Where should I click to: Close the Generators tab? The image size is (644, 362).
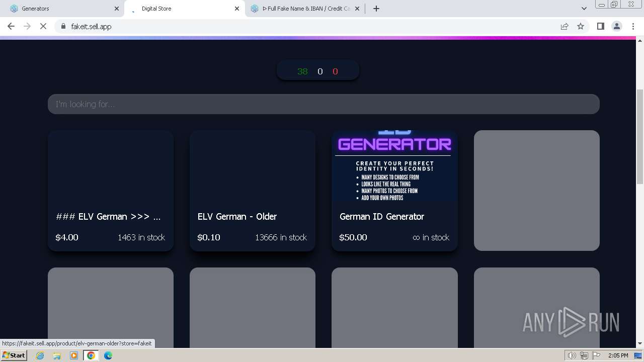(117, 9)
